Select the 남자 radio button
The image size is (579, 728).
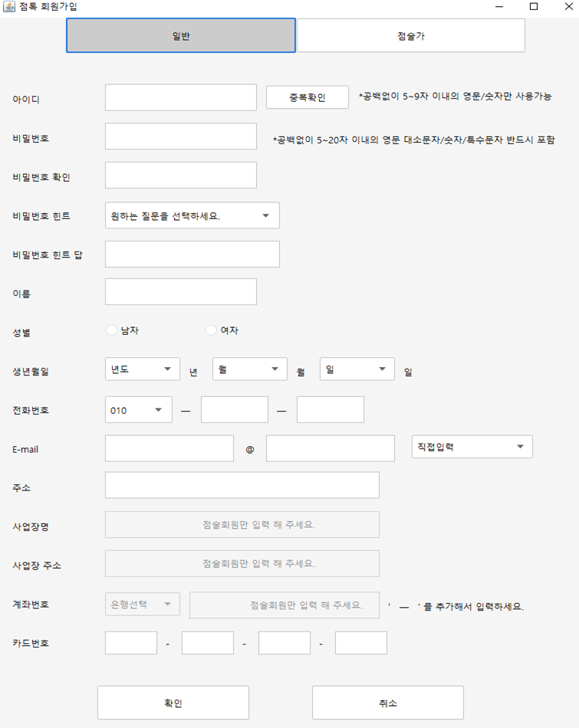(111, 330)
